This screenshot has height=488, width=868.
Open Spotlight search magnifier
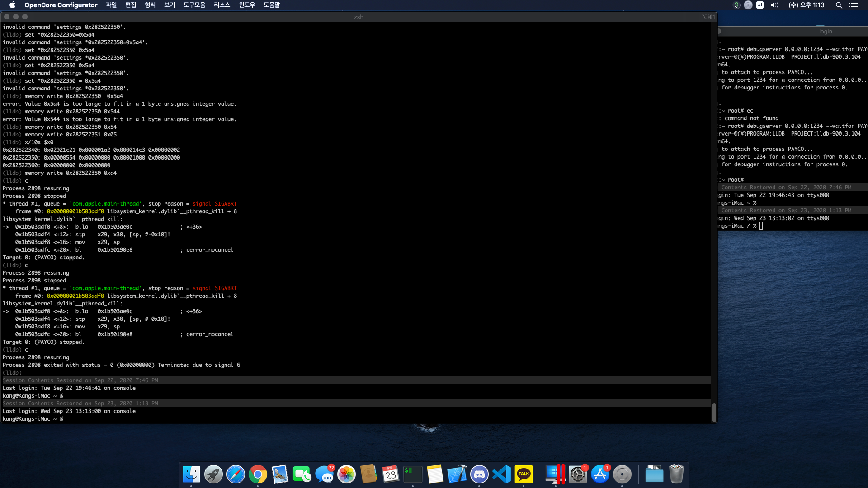point(839,5)
